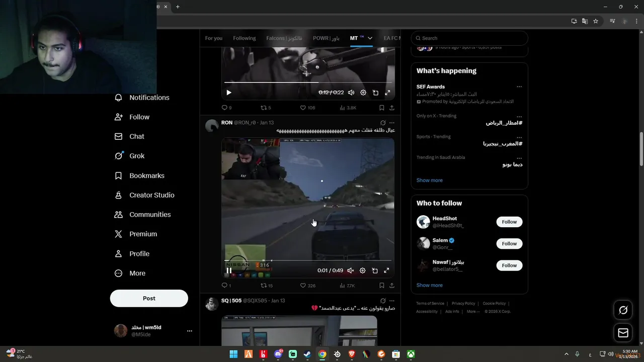
Task: Enter fullscreen on the RON video
Action: coord(386,270)
